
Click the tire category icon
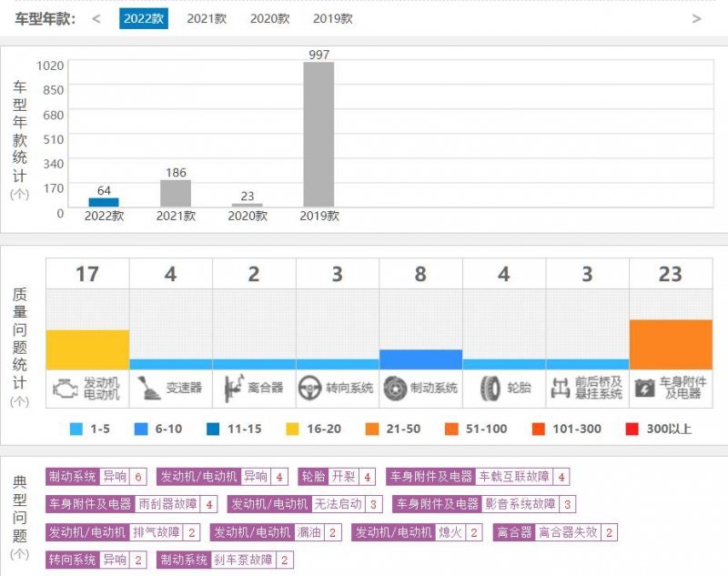[x=490, y=388]
